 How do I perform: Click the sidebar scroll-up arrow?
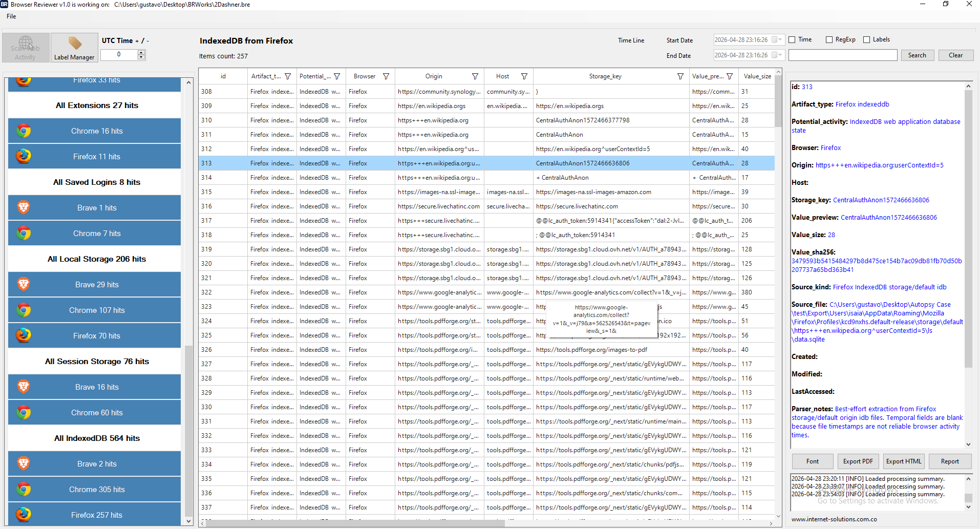pos(189,82)
